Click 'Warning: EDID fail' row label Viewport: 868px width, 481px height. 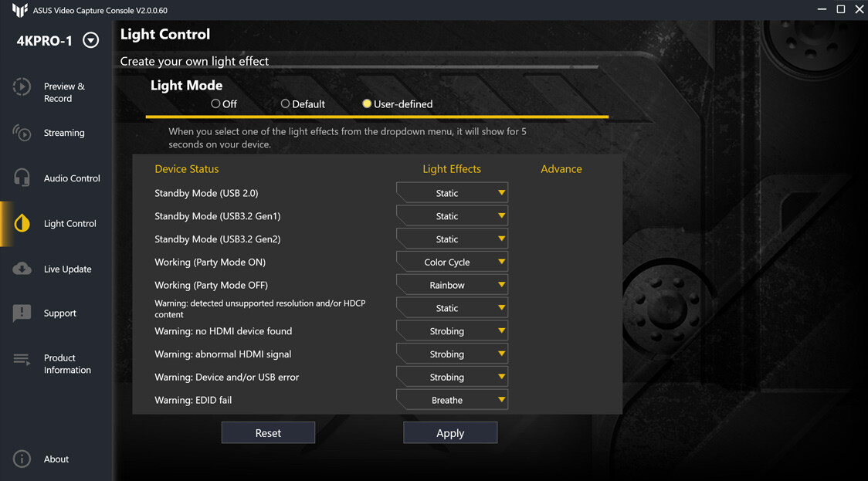(x=193, y=400)
